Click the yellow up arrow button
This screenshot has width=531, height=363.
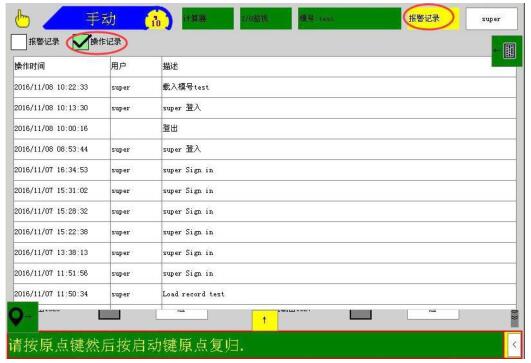click(x=264, y=320)
